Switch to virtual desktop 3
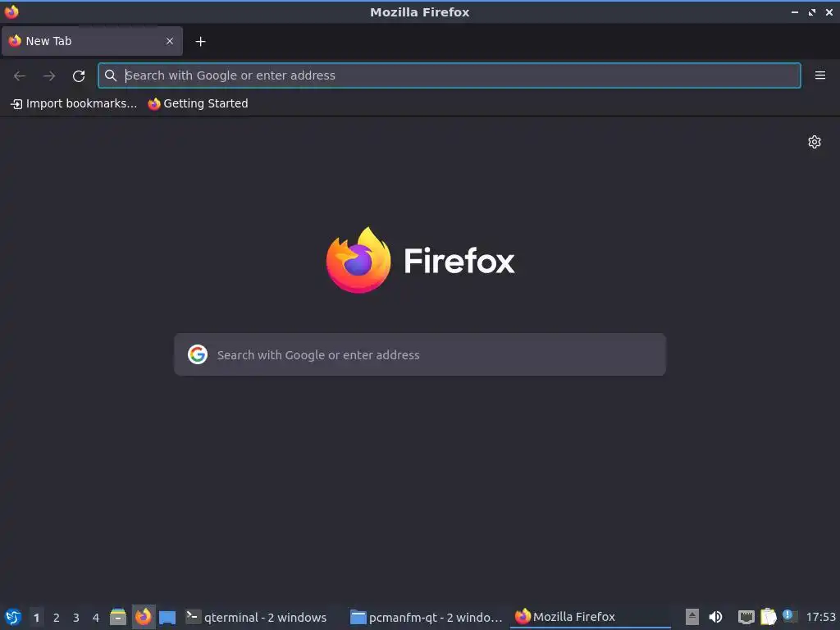 76,618
